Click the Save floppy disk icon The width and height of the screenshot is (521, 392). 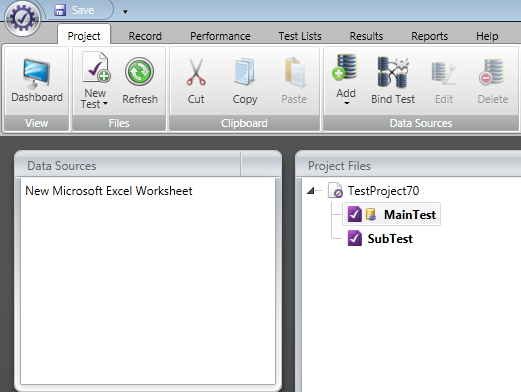[60, 10]
